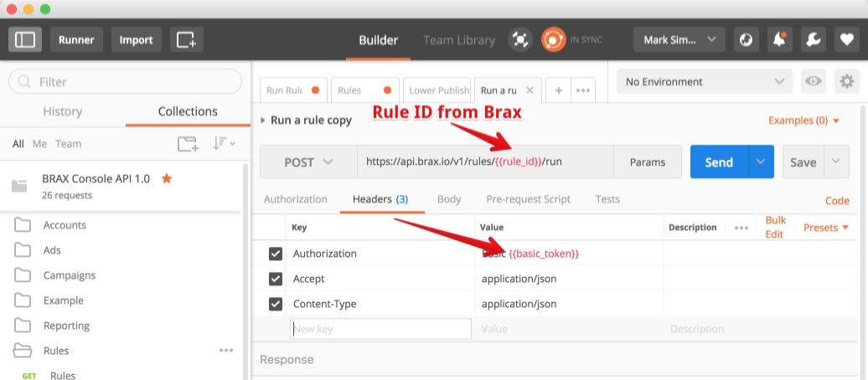
Task: Open the POST method dropdown
Action: (308, 162)
